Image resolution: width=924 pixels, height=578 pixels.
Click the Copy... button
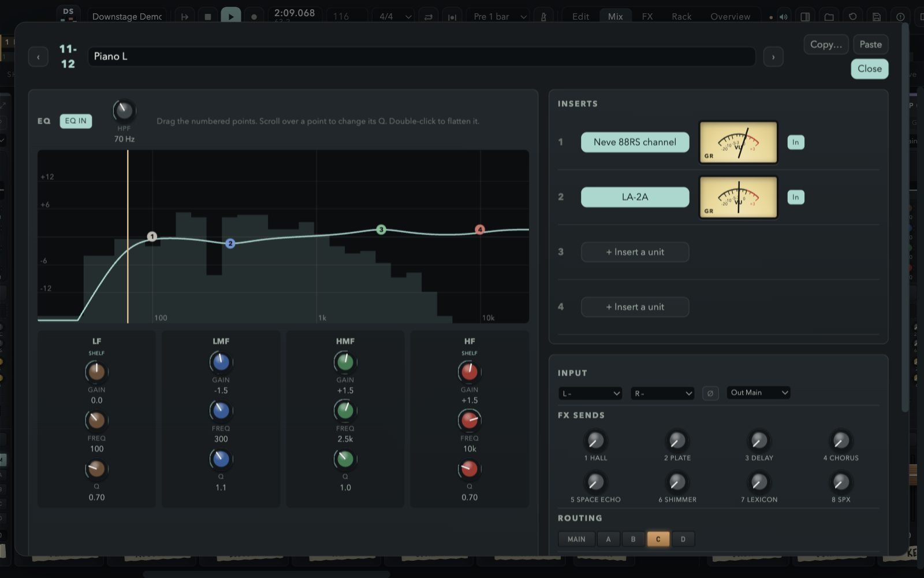coord(826,45)
